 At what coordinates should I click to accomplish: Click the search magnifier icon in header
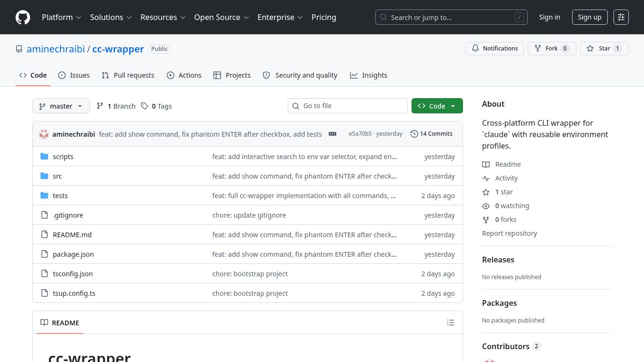[x=383, y=18]
